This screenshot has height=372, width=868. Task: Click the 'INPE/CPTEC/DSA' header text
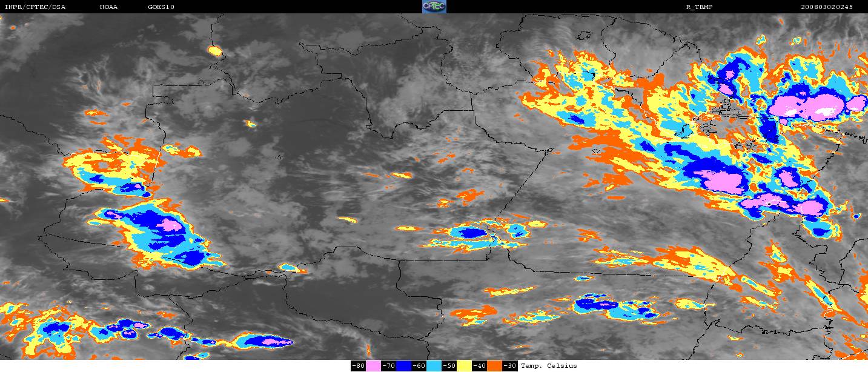35,7
